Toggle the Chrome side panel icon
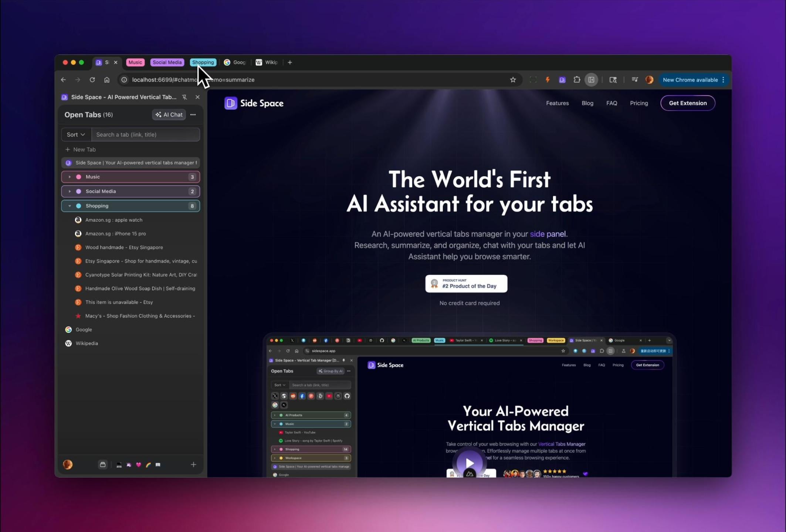This screenshot has width=786, height=532. click(x=591, y=80)
